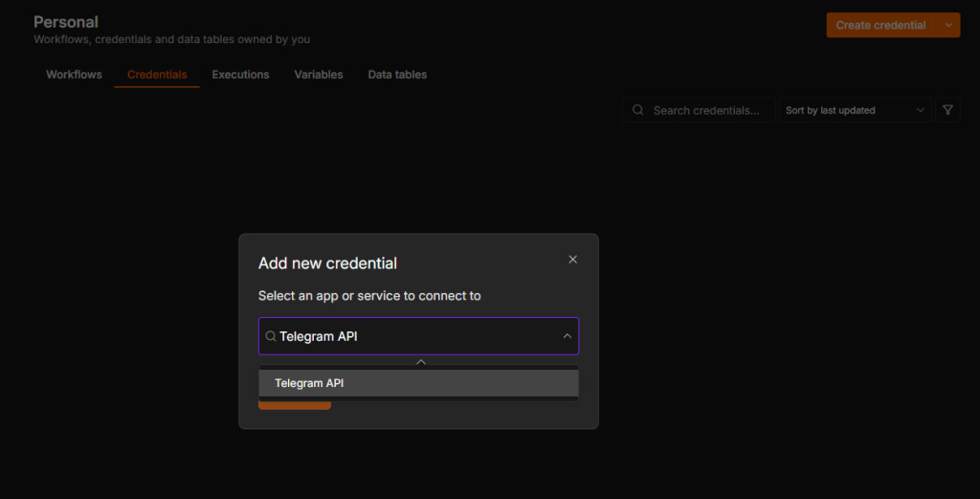Collapse the app selector chevron in dialog
The height and width of the screenshot is (499, 980).
(567, 336)
